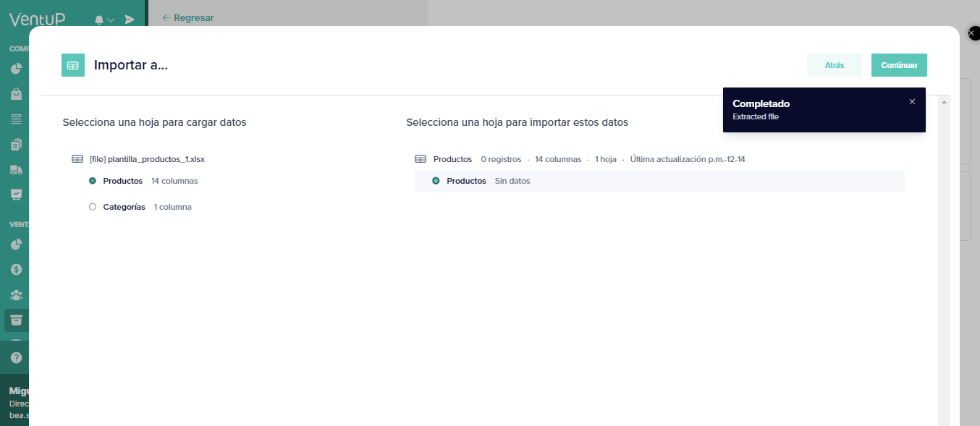
Task: Select the Categorías sheet option
Action: pos(123,206)
